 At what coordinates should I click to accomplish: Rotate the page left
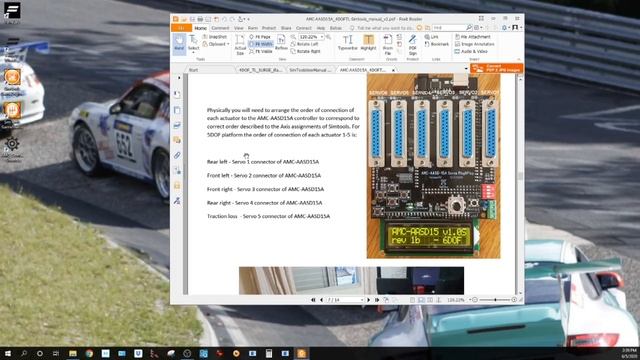304,44
